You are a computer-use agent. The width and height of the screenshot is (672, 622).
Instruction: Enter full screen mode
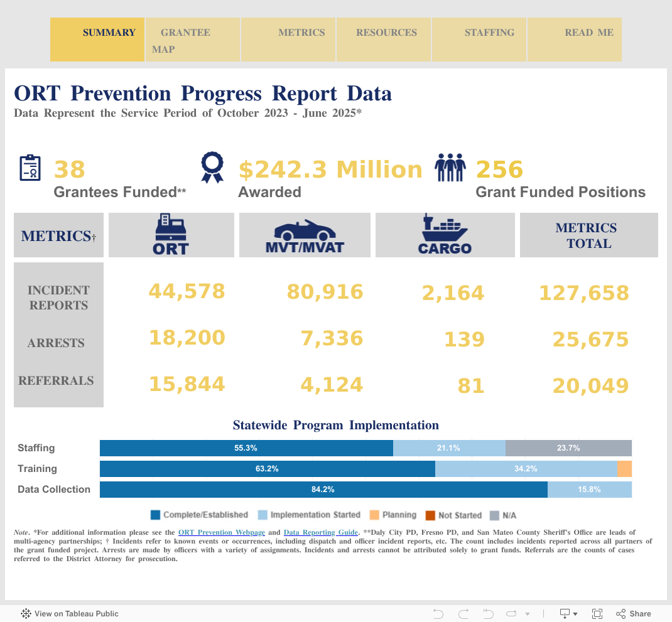[597, 613]
